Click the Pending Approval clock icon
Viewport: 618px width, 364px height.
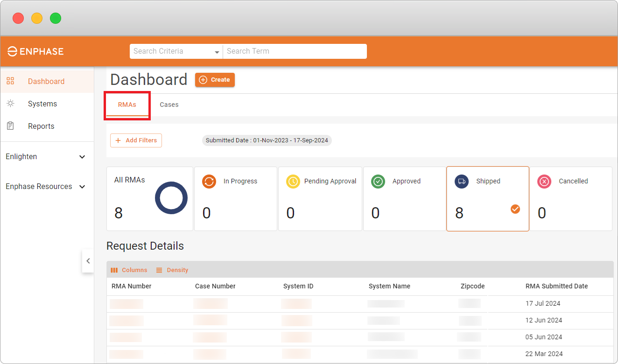[293, 182]
